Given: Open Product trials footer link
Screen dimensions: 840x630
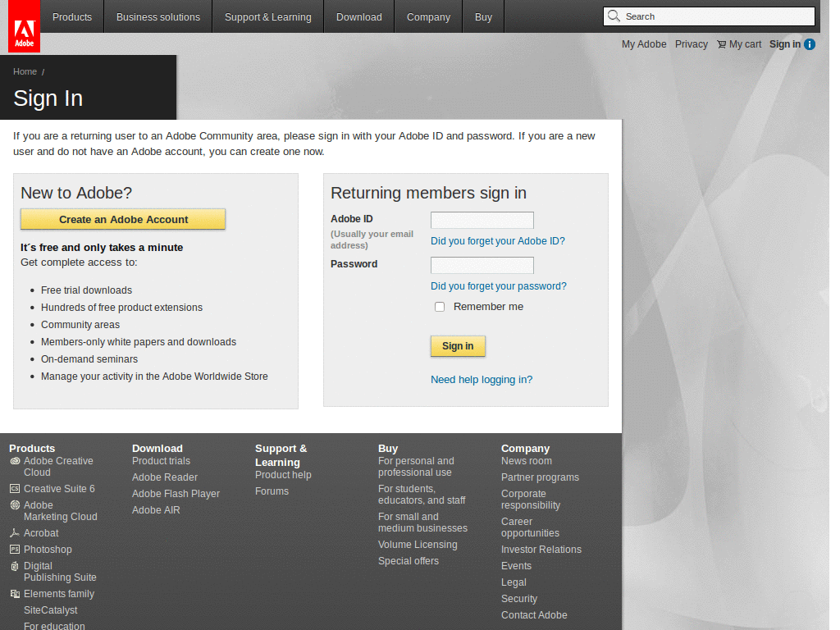Looking at the screenshot, I should 162,461.
